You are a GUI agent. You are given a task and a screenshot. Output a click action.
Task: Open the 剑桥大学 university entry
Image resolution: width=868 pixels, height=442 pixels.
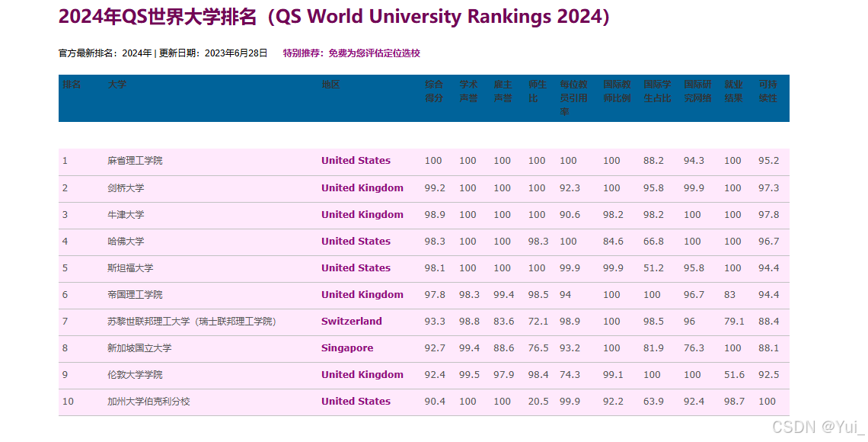[x=126, y=187]
